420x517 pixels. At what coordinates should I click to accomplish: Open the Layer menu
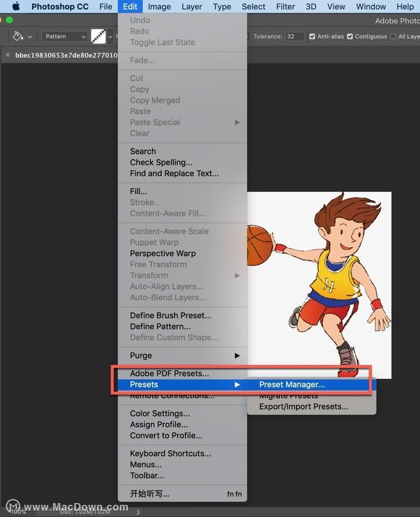(191, 6)
